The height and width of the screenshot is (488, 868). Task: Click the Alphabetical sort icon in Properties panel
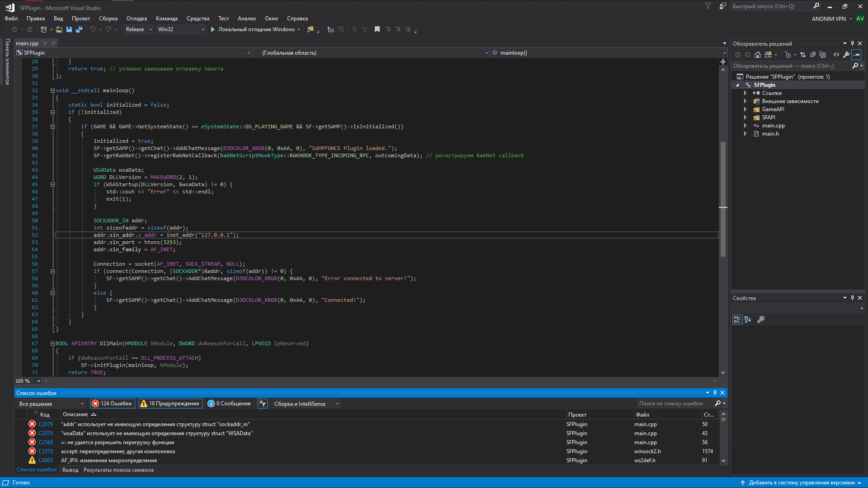tap(748, 319)
